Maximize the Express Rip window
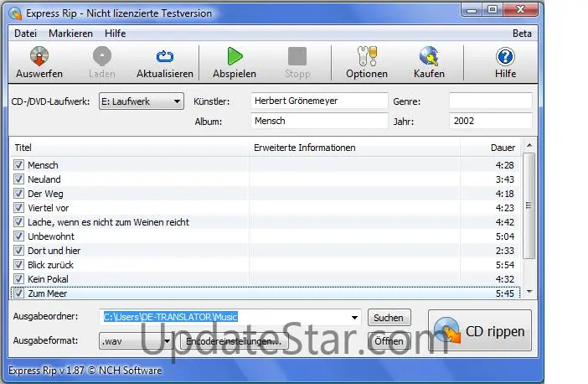Viewport: 588px width, 384px height. click(x=492, y=10)
